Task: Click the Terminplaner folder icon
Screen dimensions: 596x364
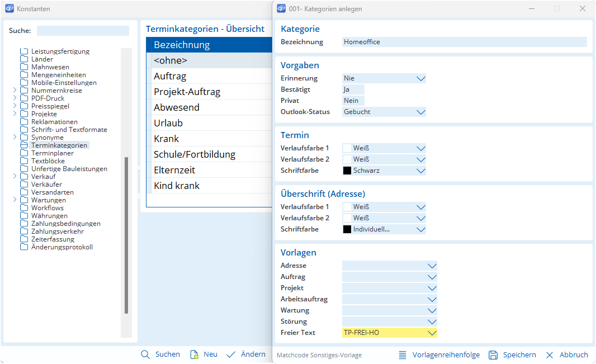Action: (x=24, y=153)
